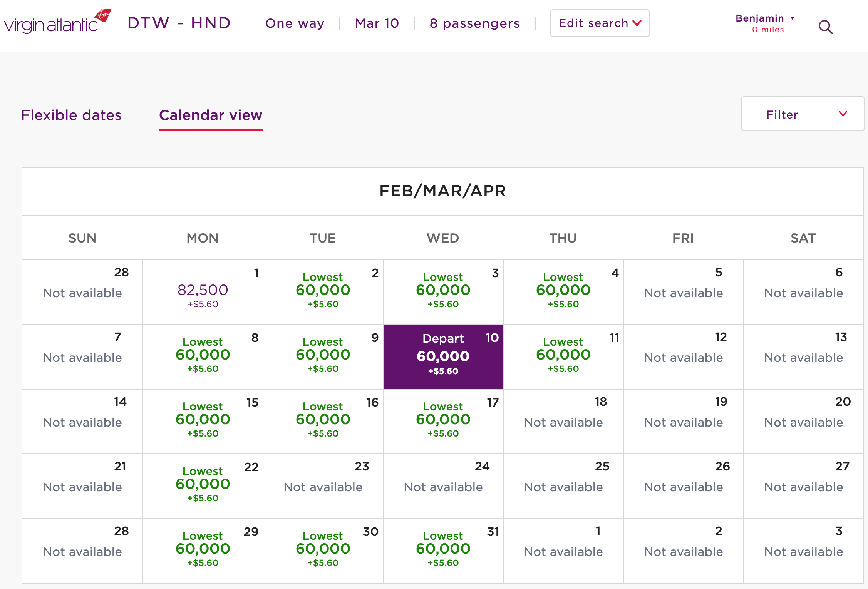
Task: Choose Monday March 8 fare
Action: (x=203, y=356)
